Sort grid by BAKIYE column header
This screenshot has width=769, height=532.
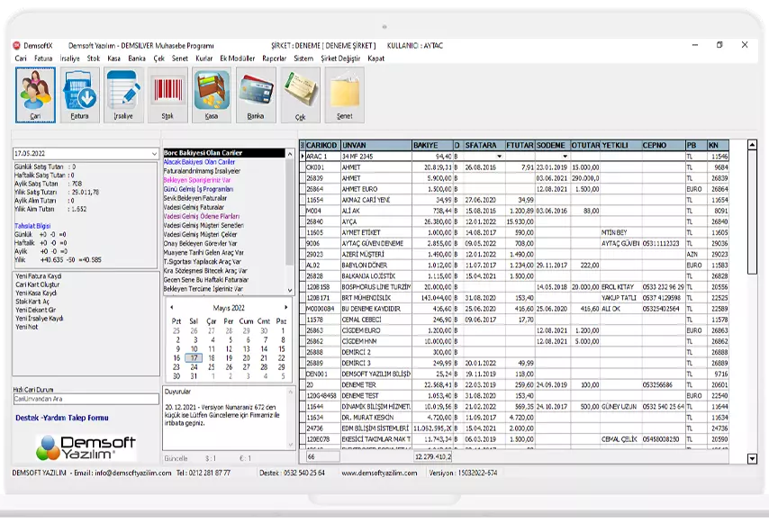pyautogui.click(x=431, y=145)
